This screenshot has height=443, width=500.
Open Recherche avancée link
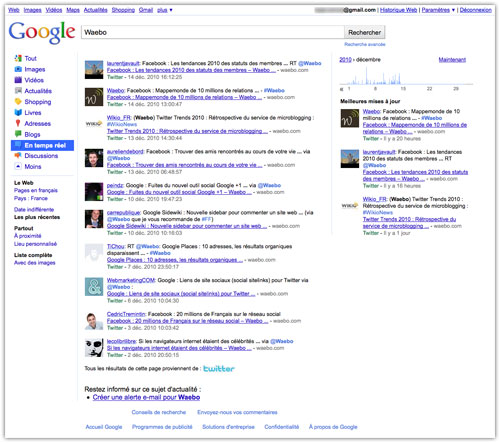tap(365, 44)
